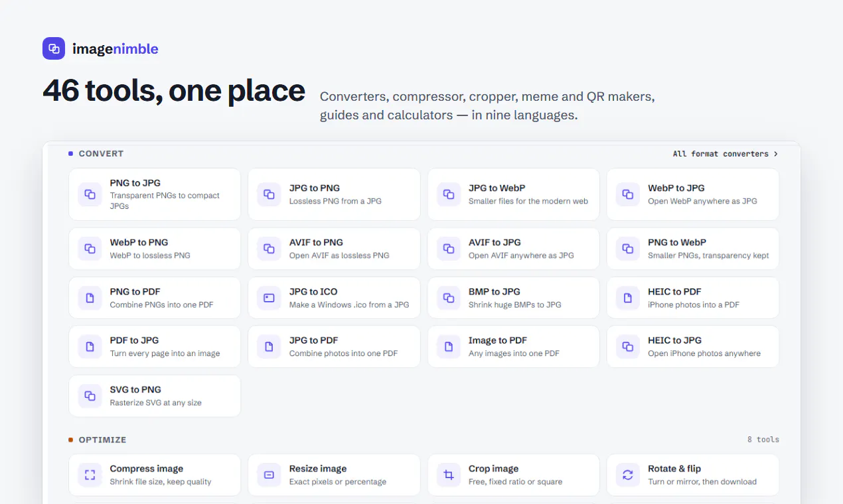843x504 pixels.
Task: Click the Compress image shrink icon
Action: (90, 475)
